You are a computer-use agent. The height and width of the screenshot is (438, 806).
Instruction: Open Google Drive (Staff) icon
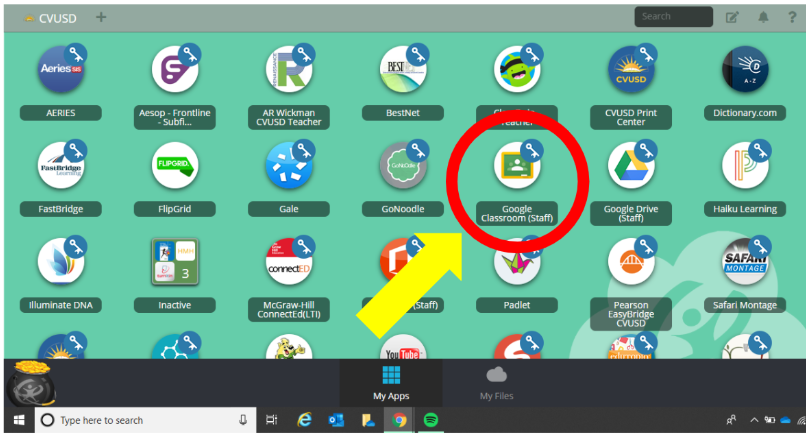[631, 165]
